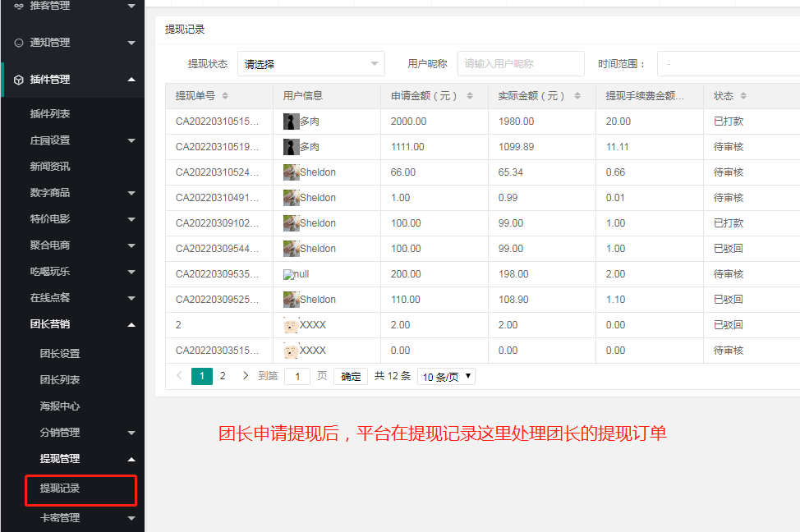Sort by 实际金额 column arrows

577,96
